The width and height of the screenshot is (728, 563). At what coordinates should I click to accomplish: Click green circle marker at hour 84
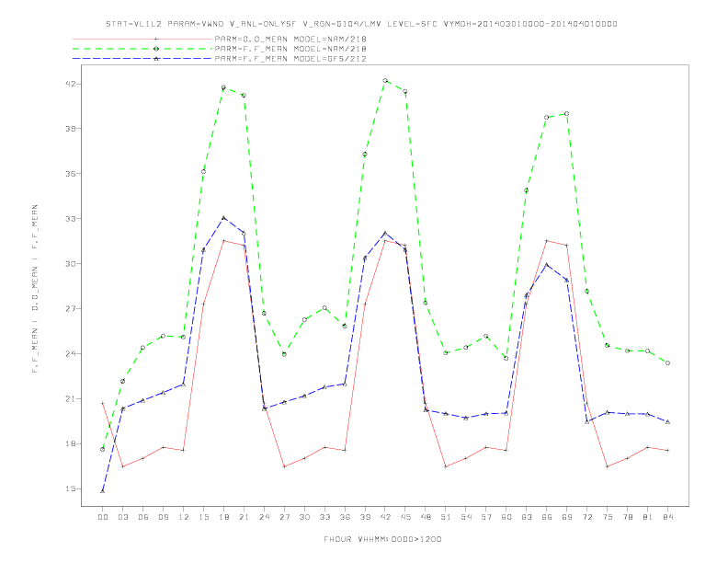[667, 362]
